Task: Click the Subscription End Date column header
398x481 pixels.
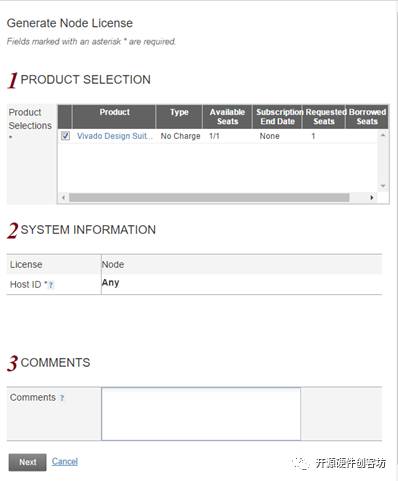Action: [277, 117]
